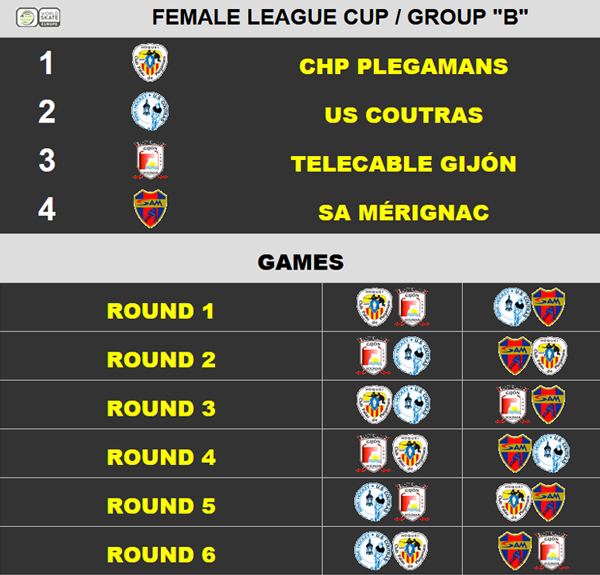Click SA Mérignac shield beside number 4
This screenshot has width=600, height=575.
[x=150, y=208]
